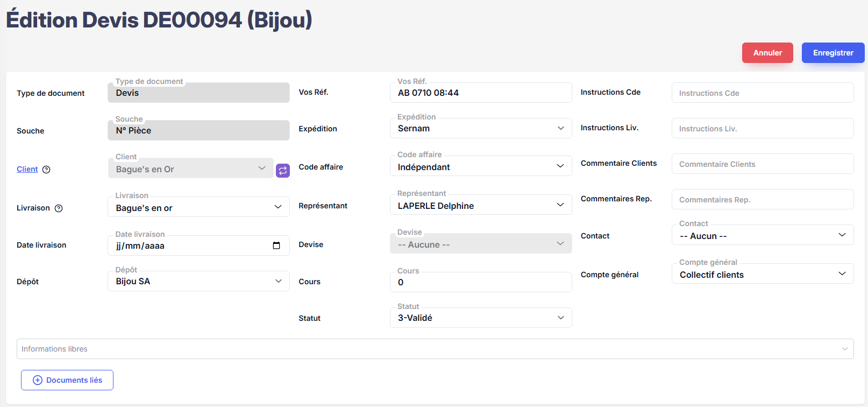Screen dimensions: 868x407
Task: Expand the Code affaire dropdown
Action: [480, 167]
